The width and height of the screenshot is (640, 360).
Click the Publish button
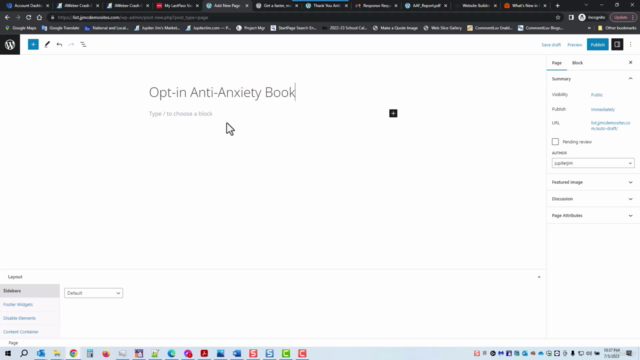coord(598,44)
